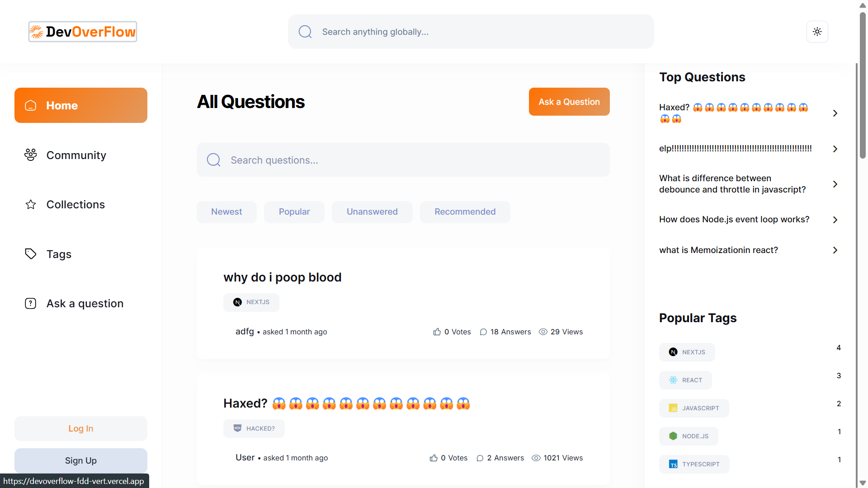868x488 pixels.
Task: Click the answers speech-bubble icon showing 18 Answers
Action: [483, 332]
